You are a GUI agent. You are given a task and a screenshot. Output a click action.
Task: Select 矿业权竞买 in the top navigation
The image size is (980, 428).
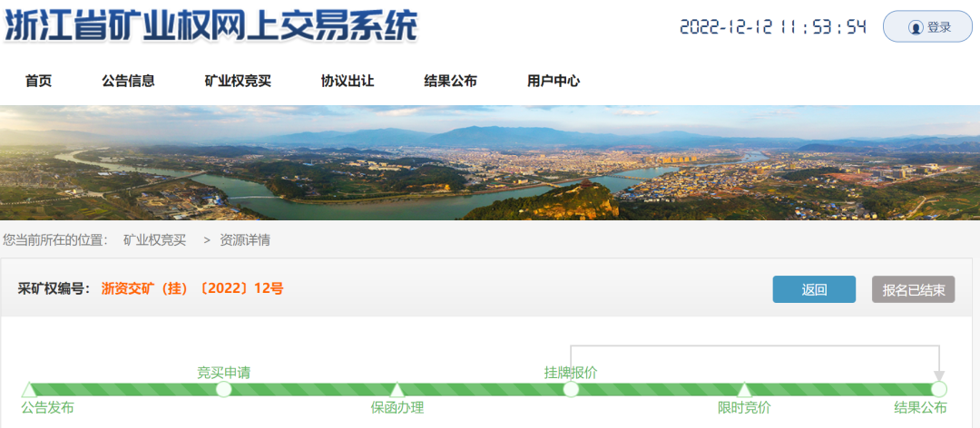coord(238,81)
